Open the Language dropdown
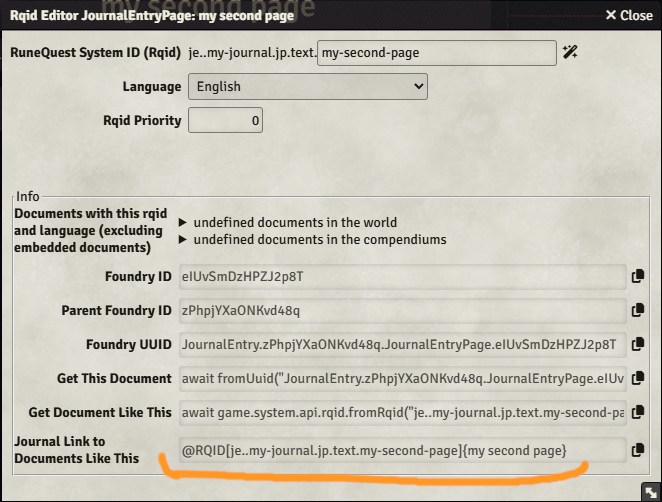 (308, 87)
